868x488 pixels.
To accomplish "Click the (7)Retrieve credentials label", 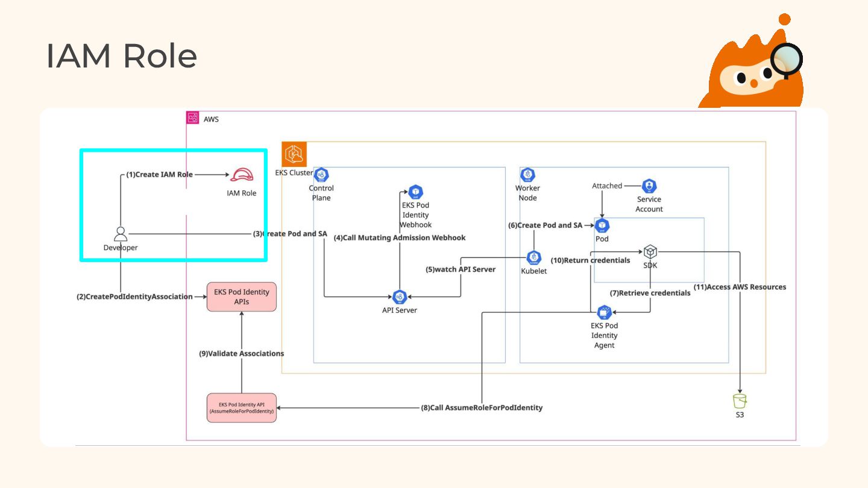I will 650,293.
